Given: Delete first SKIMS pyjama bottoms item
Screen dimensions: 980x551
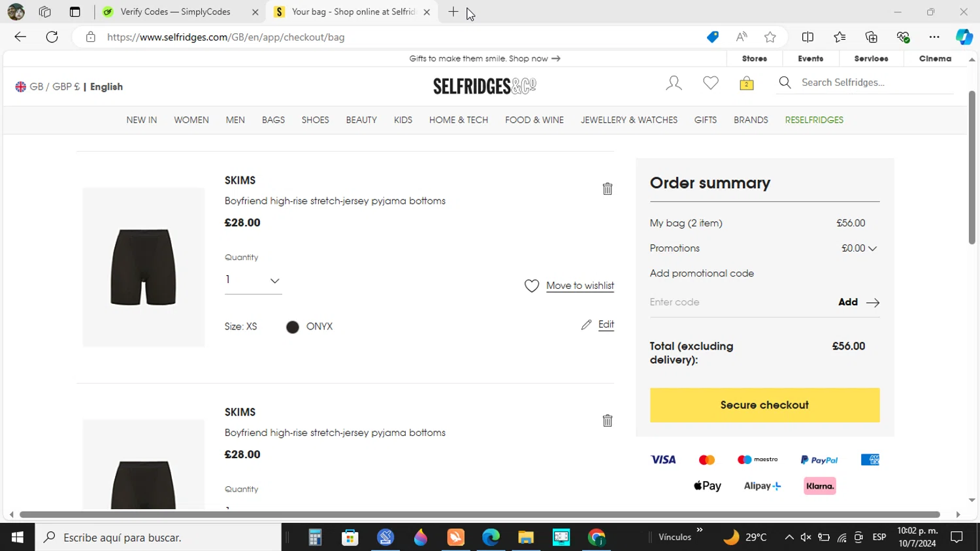Looking at the screenshot, I should click(608, 189).
